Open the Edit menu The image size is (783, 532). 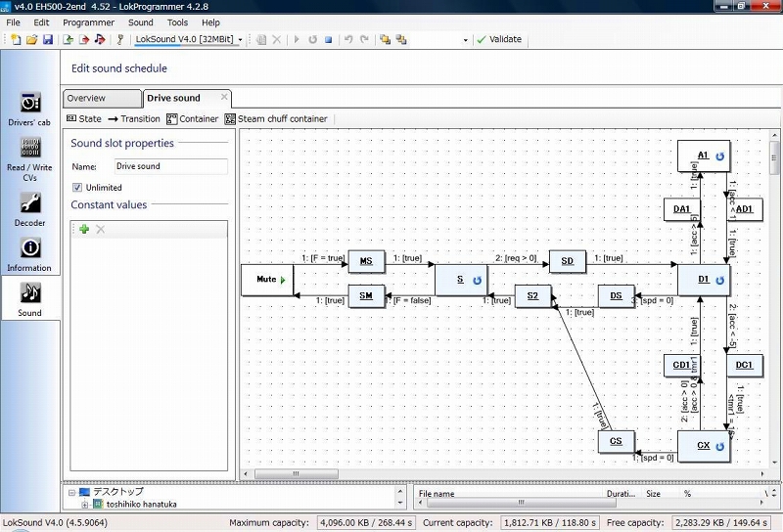[41, 22]
